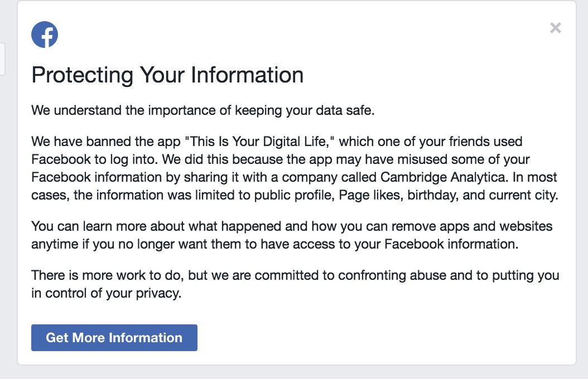Click the words "Page likes"
Image resolution: width=588 pixels, height=379 pixels.
click(x=370, y=195)
